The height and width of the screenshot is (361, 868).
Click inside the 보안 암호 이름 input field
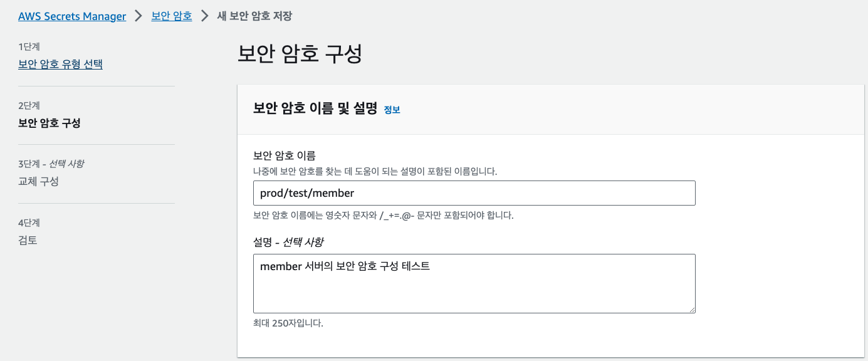(x=474, y=192)
